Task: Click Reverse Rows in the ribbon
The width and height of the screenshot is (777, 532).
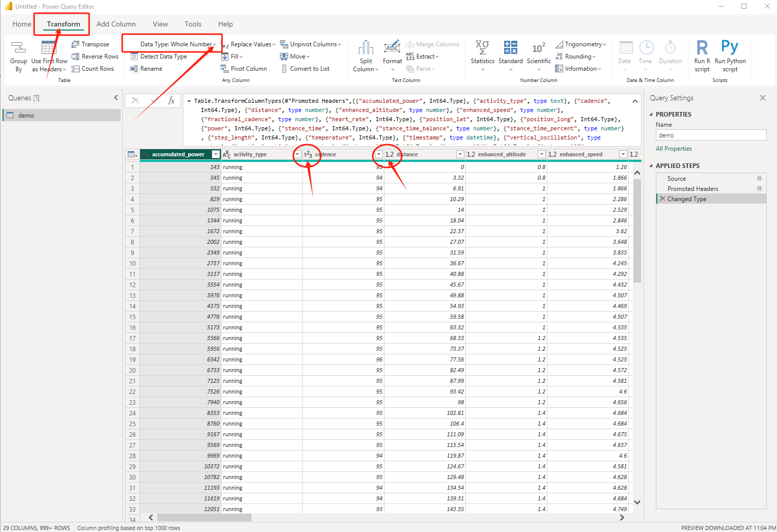Action: (x=95, y=57)
